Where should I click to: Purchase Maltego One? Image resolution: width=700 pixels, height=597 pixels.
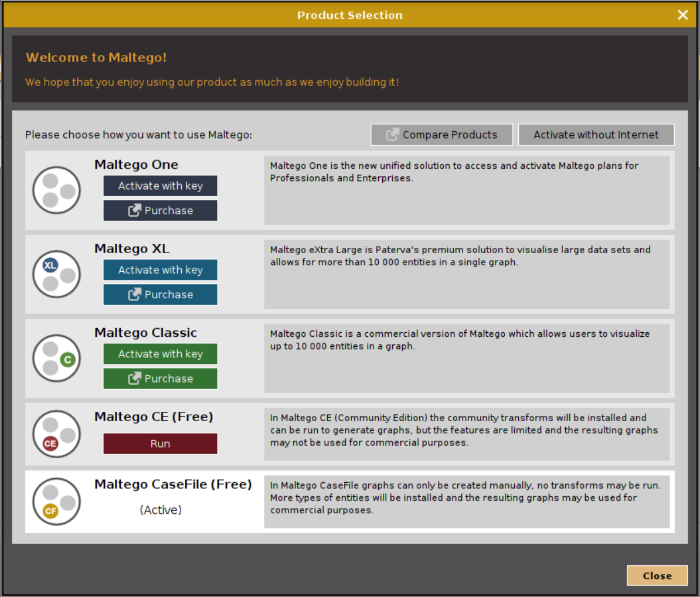point(160,210)
